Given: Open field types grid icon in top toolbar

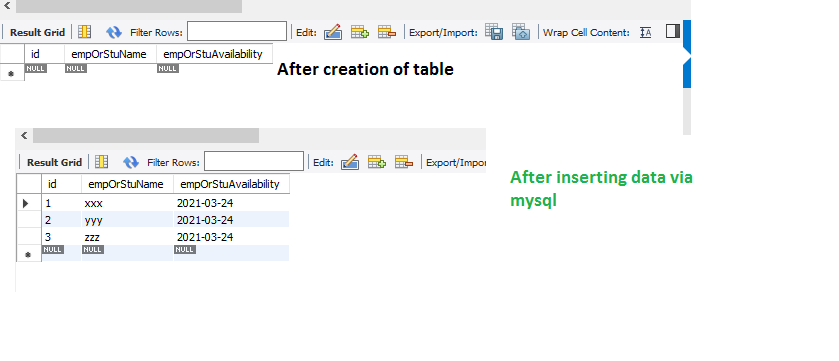Looking at the screenshot, I should [x=85, y=32].
